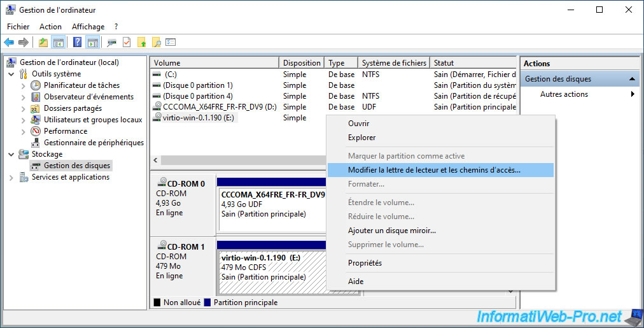
Task: Expand Dossiers partagés node
Action: pos(24,109)
